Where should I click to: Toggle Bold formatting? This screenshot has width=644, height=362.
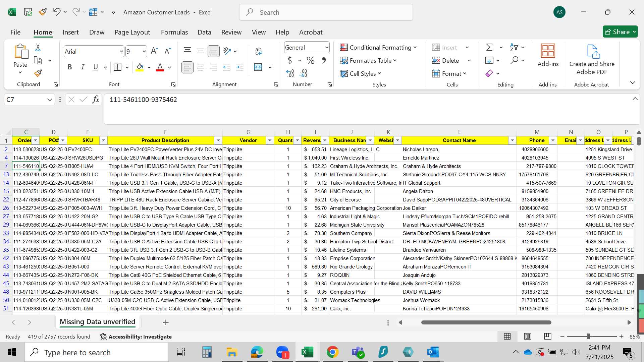pos(70,67)
